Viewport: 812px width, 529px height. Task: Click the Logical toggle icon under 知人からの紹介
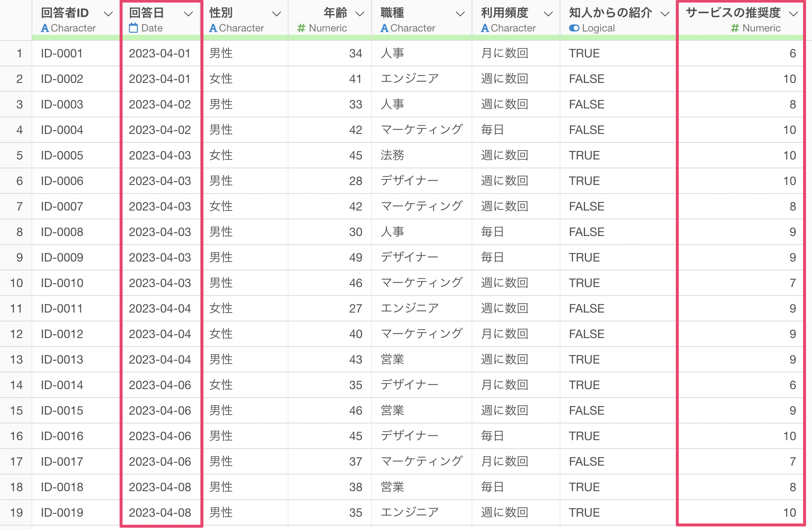click(x=574, y=28)
